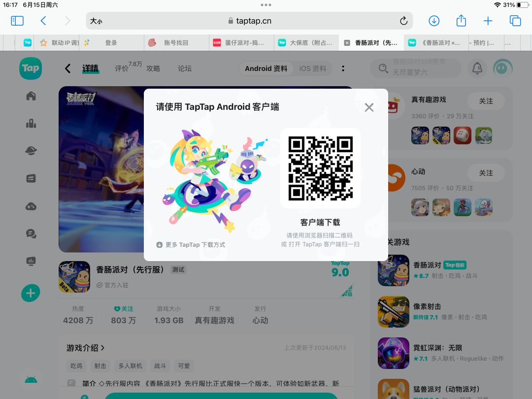532x399 pixels.
Task: Tap the TapTap search field
Action: point(416,68)
